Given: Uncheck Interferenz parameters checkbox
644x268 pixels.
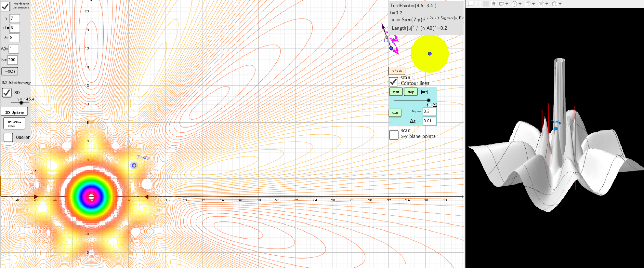Looking at the screenshot, I should click(6, 6).
